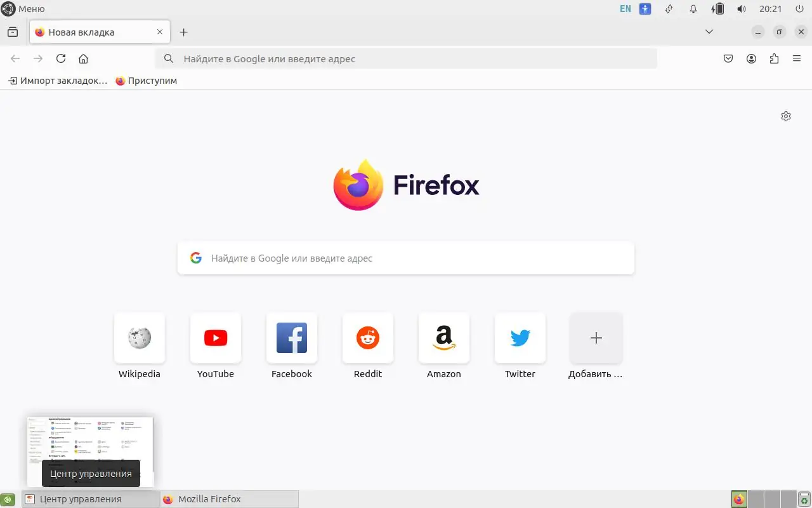Select the Новая вкладка tab
The width and height of the screenshot is (812, 508).
(x=100, y=32)
